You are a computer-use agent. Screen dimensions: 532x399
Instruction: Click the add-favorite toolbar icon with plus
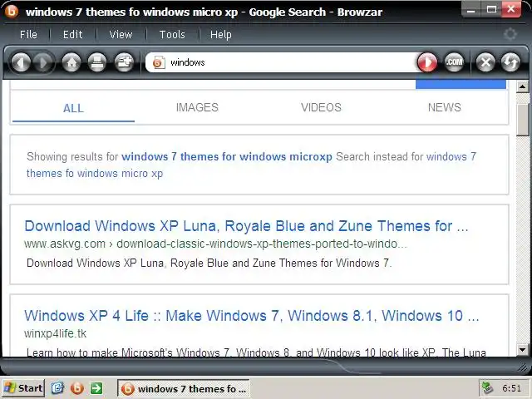point(124,63)
